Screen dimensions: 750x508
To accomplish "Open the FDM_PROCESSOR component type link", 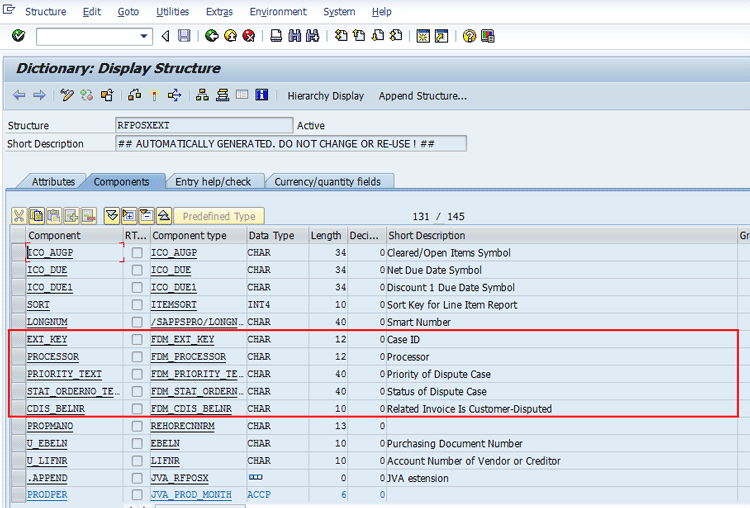I will [188, 357].
